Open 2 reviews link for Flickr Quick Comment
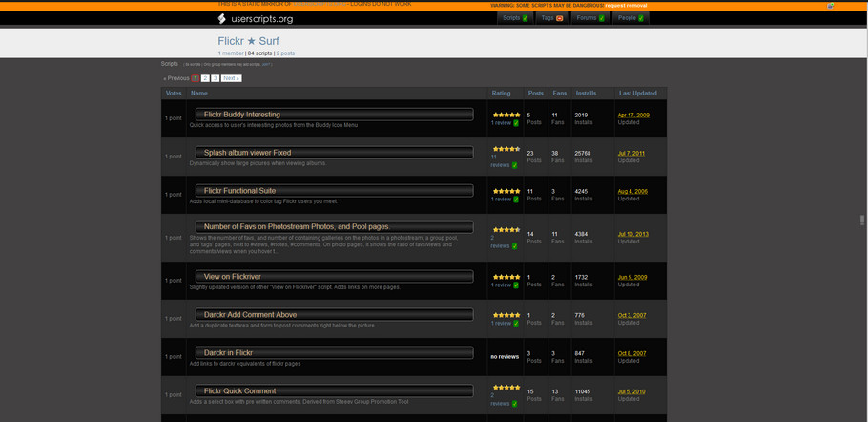 tap(500, 400)
